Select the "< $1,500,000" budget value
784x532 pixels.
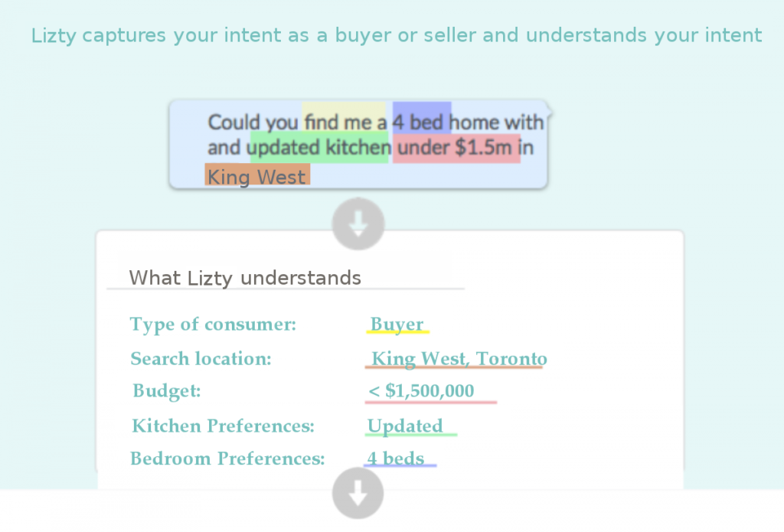click(x=421, y=391)
